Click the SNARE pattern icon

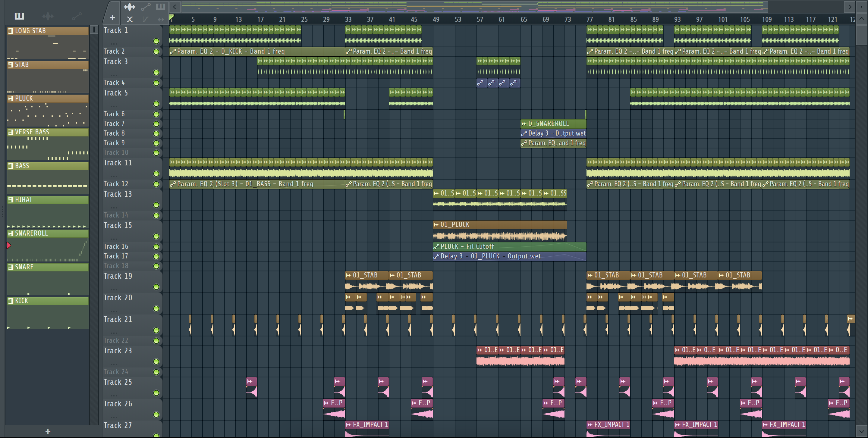(11, 267)
